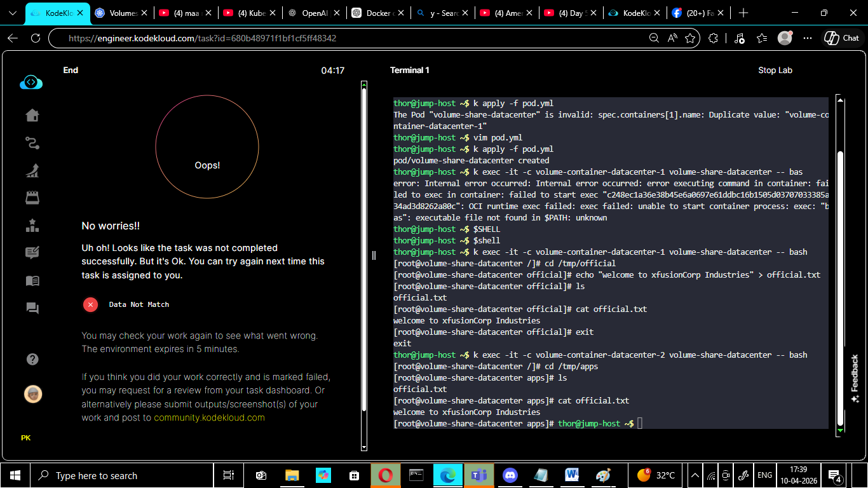Viewport: 868px width, 488px height.
Task: Open the leaderboard podium sidebar icon
Action: pos(32,225)
